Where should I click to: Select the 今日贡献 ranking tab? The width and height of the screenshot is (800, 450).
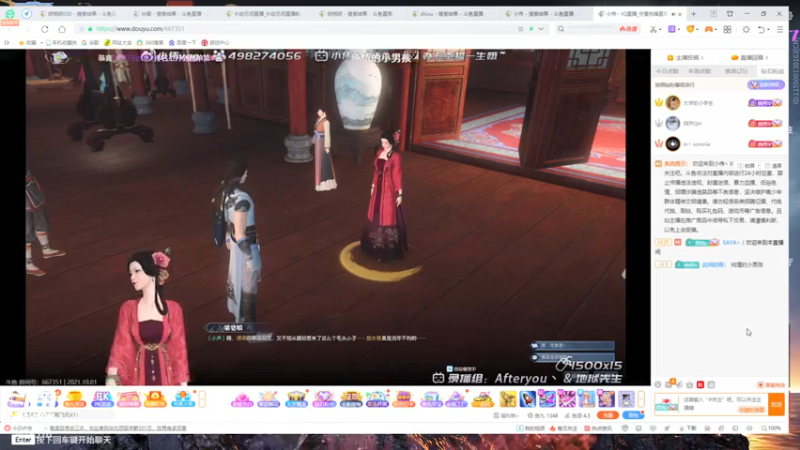pyautogui.click(x=667, y=71)
